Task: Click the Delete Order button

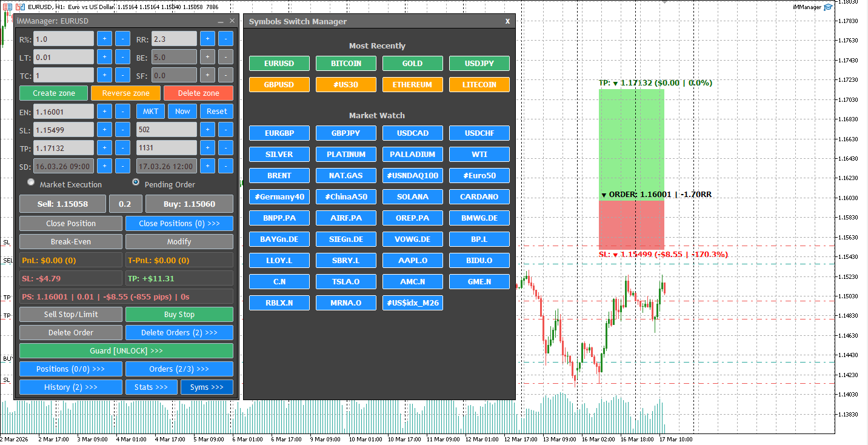Action: tap(71, 333)
